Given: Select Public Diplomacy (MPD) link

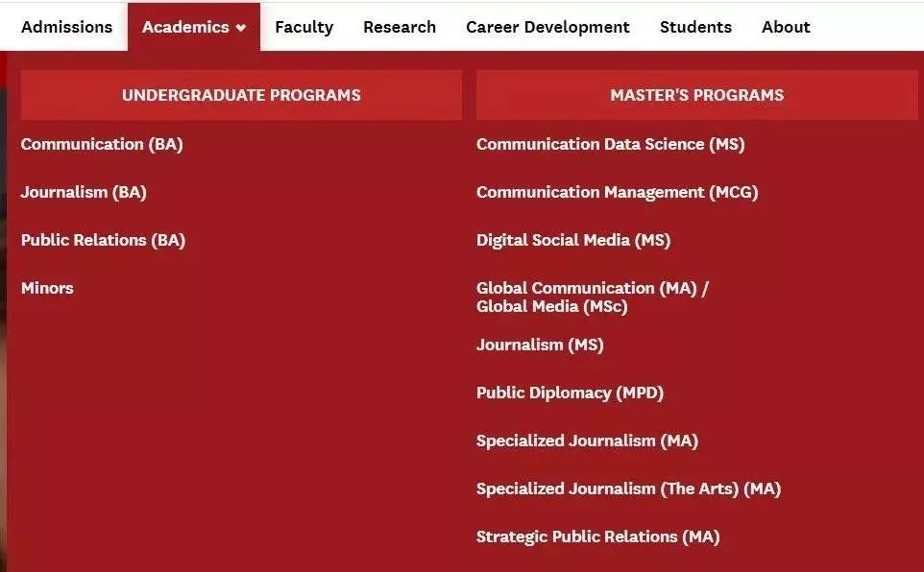Looking at the screenshot, I should [570, 393].
